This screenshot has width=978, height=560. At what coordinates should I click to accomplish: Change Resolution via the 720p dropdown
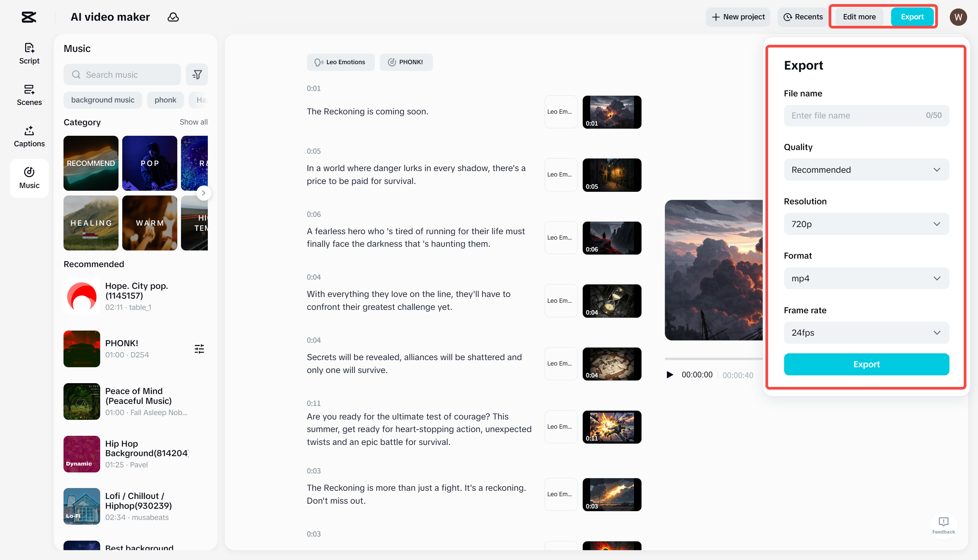pyautogui.click(x=866, y=224)
